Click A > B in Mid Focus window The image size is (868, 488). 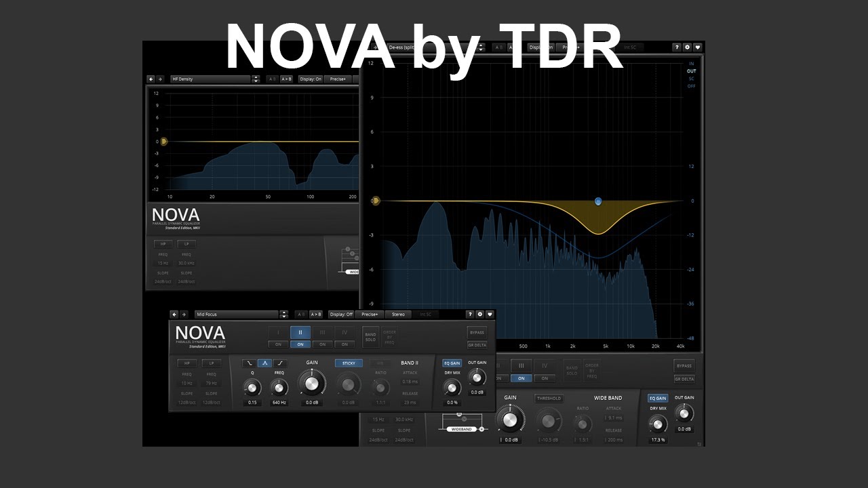tap(316, 314)
